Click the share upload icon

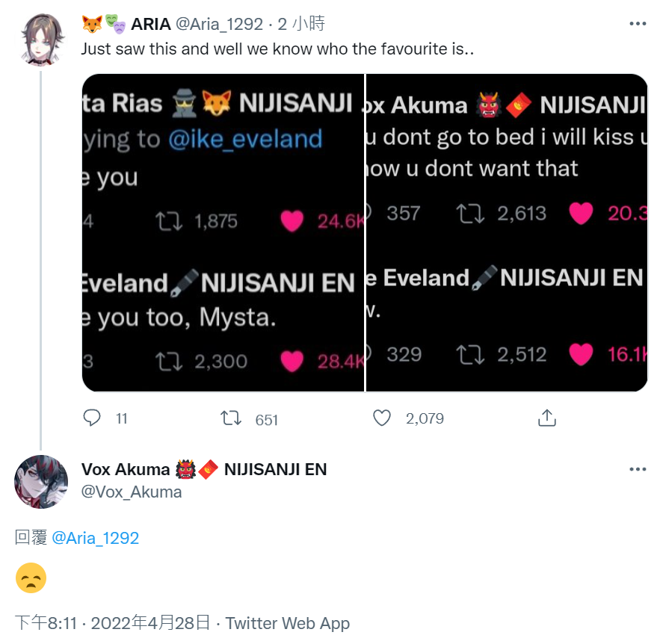(x=547, y=418)
